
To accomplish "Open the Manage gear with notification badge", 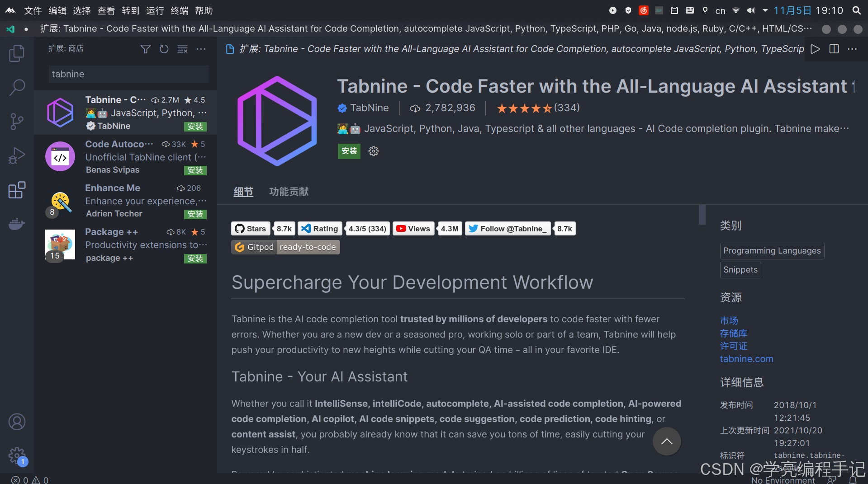I will pyautogui.click(x=17, y=456).
